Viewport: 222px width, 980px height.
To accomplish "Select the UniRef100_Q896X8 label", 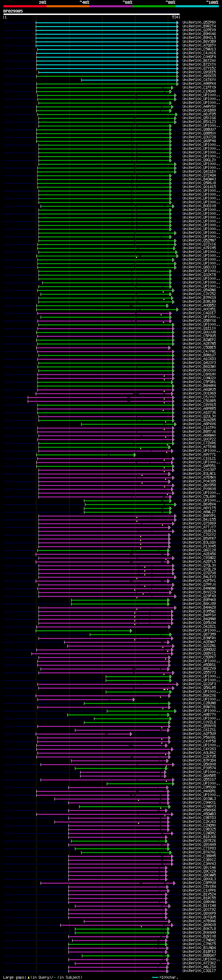I will 199,925.
